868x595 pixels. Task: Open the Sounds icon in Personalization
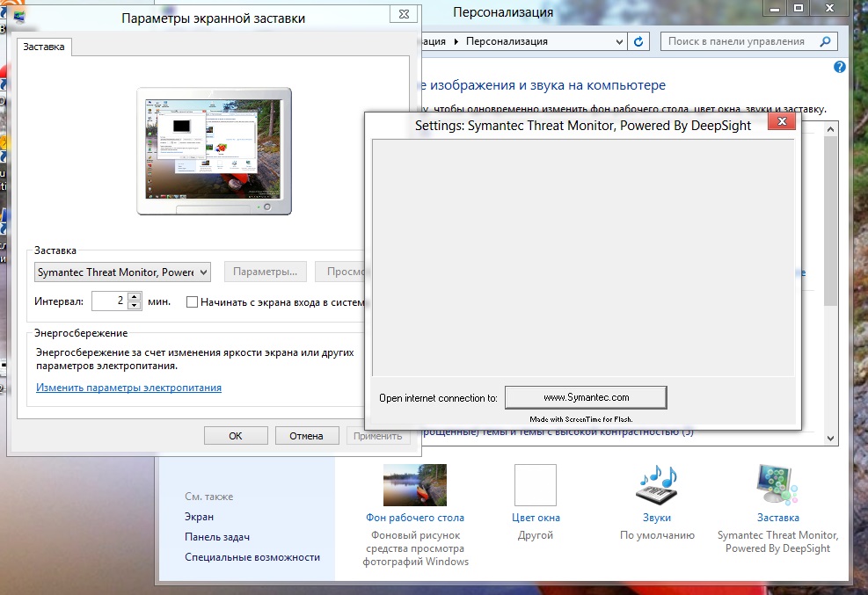(x=657, y=484)
